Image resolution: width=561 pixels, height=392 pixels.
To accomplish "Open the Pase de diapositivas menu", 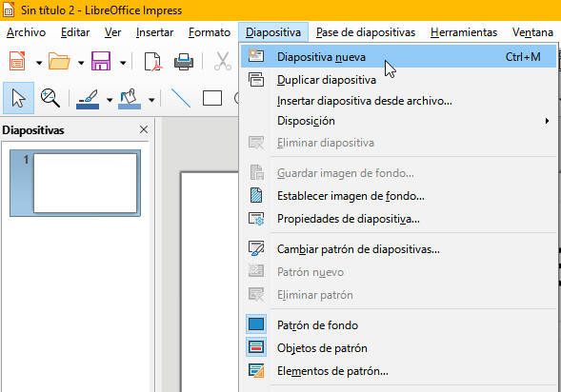I will pyautogui.click(x=366, y=32).
